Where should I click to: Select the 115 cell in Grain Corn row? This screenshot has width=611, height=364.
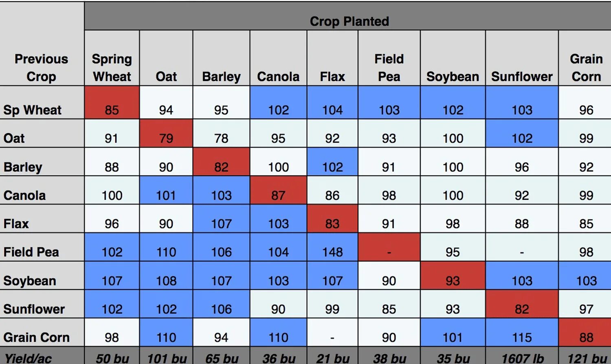pos(522,333)
